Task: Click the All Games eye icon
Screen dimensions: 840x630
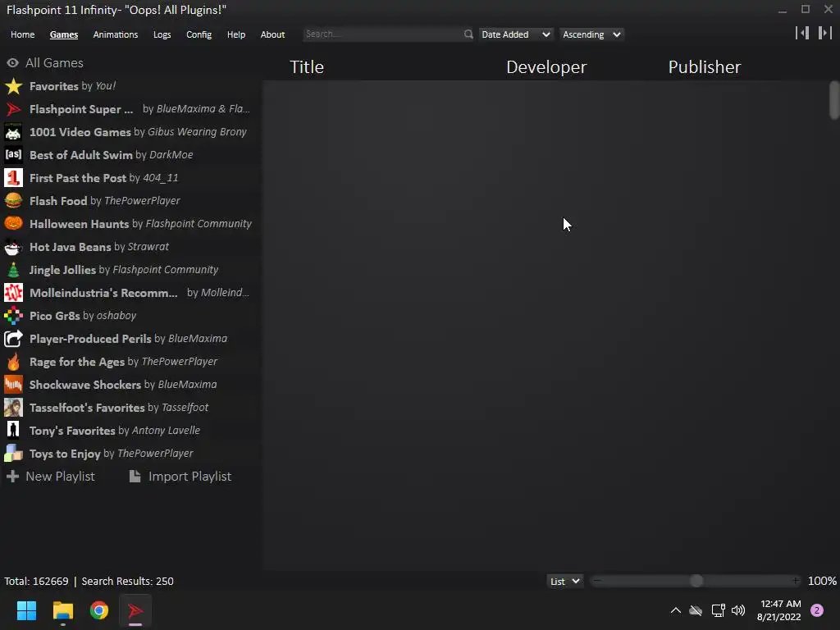Action: (x=13, y=63)
